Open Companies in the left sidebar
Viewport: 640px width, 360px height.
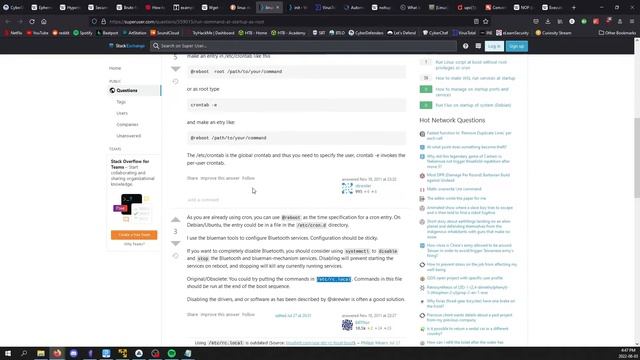[127, 124]
